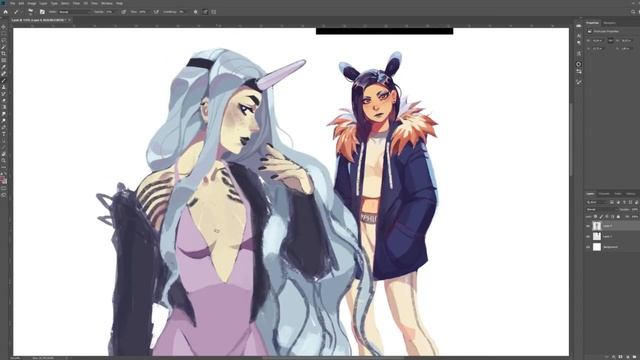The height and width of the screenshot is (360, 640).
Task: Click the layer Fill value field
Action: pyautogui.click(x=635, y=217)
